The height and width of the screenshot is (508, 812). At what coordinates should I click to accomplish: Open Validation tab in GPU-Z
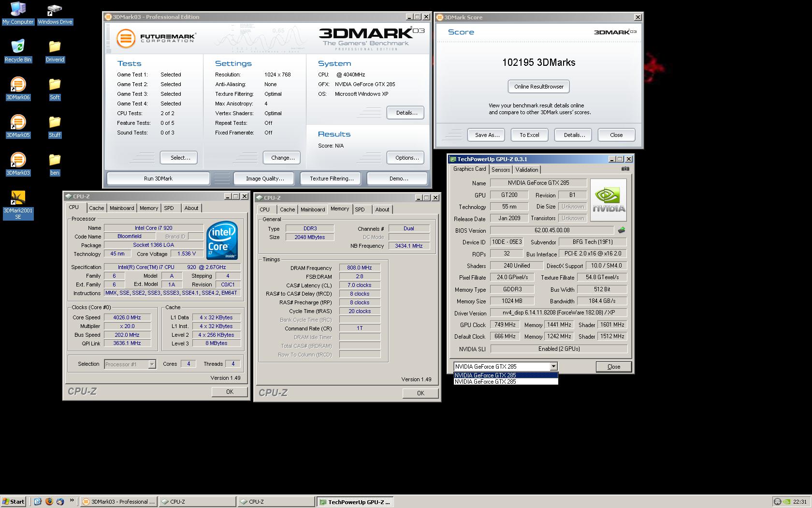(527, 169)
